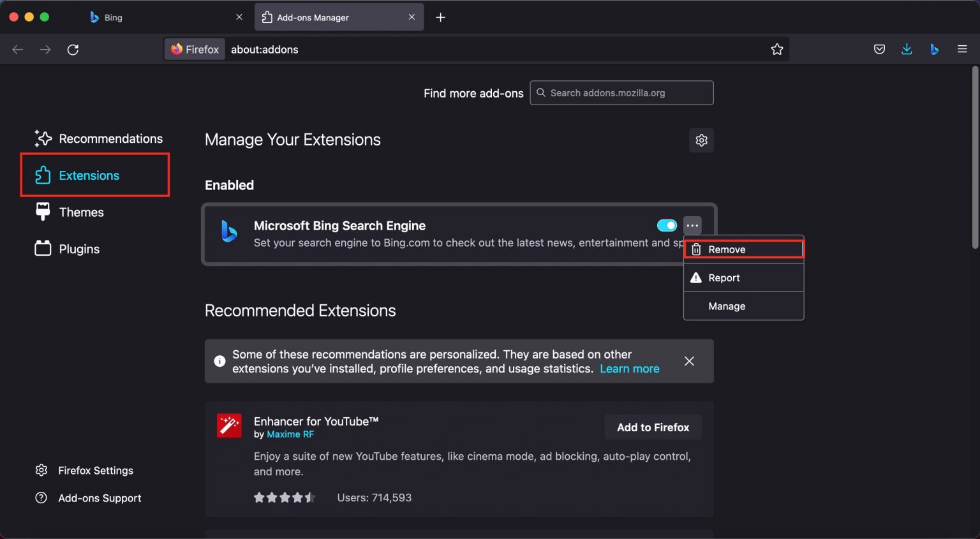
Task: Click the Firefox Settings gear
Action: click(41, 470)
